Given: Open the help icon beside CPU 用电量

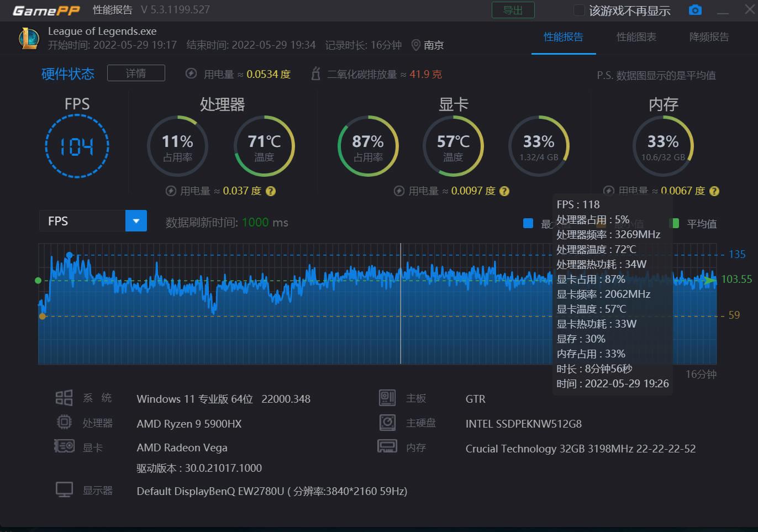Looking at the screenshot, I should coord(270,191).
